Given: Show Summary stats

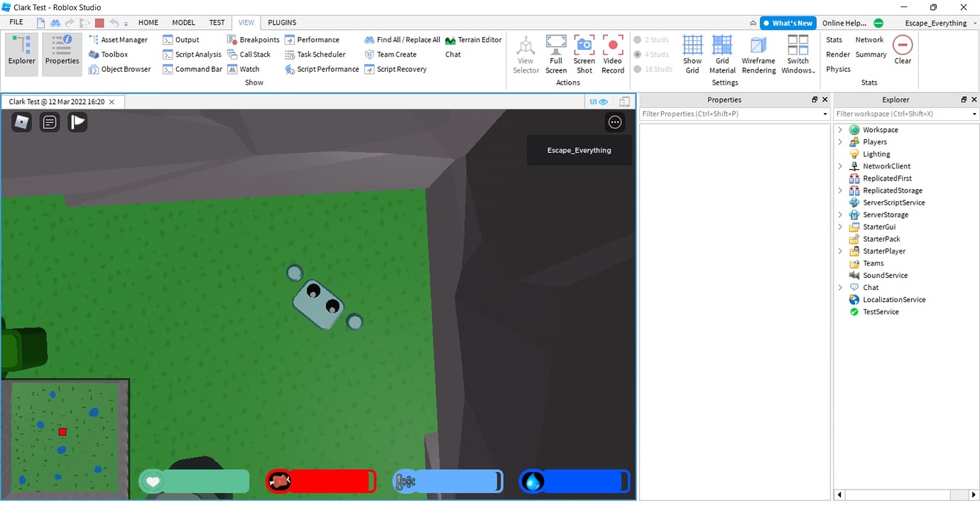Looking at the screenshot, I should tap(871, 54).
